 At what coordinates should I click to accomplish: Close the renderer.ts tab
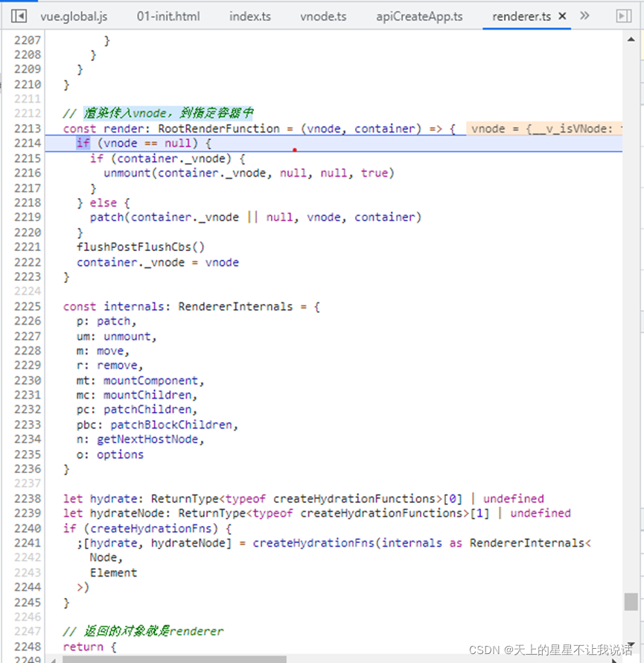pos(562,16)
